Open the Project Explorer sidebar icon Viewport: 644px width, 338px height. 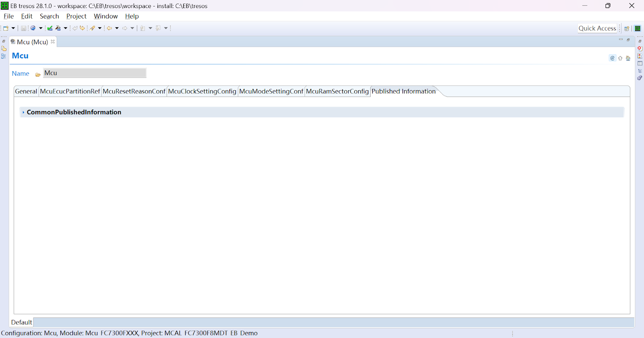click(x=4, y=49)
